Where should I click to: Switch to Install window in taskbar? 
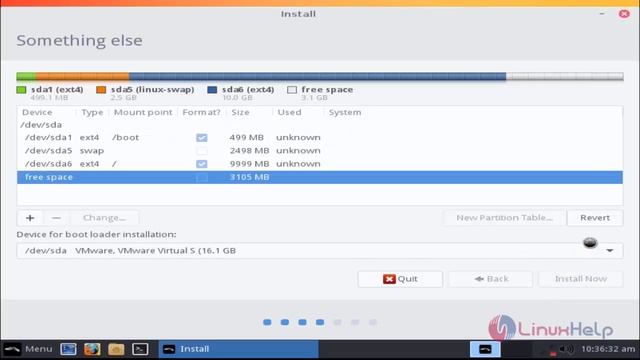tap(238, 349)
